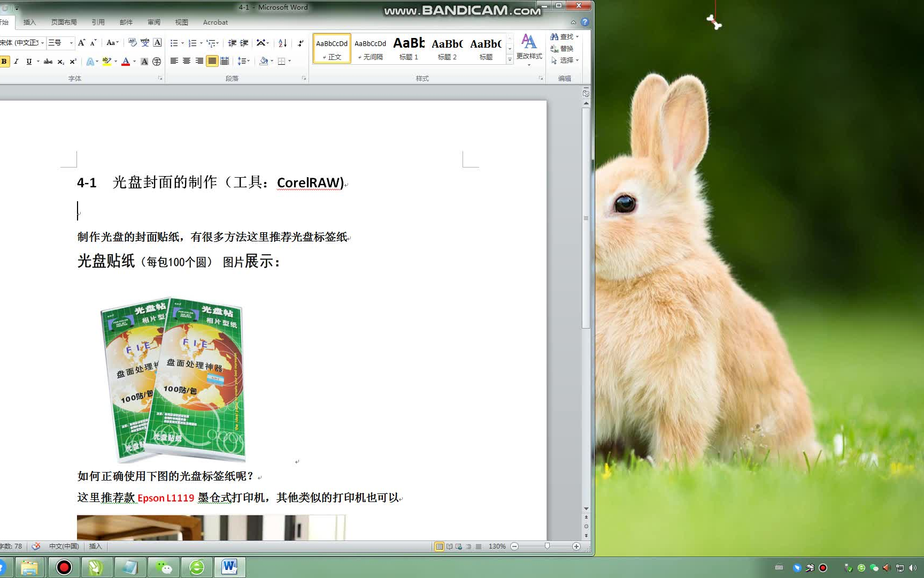The width and height of the screenshot is (924, 578).
Task: Toggle Italic formatting button
Action: tap(17, 62)
